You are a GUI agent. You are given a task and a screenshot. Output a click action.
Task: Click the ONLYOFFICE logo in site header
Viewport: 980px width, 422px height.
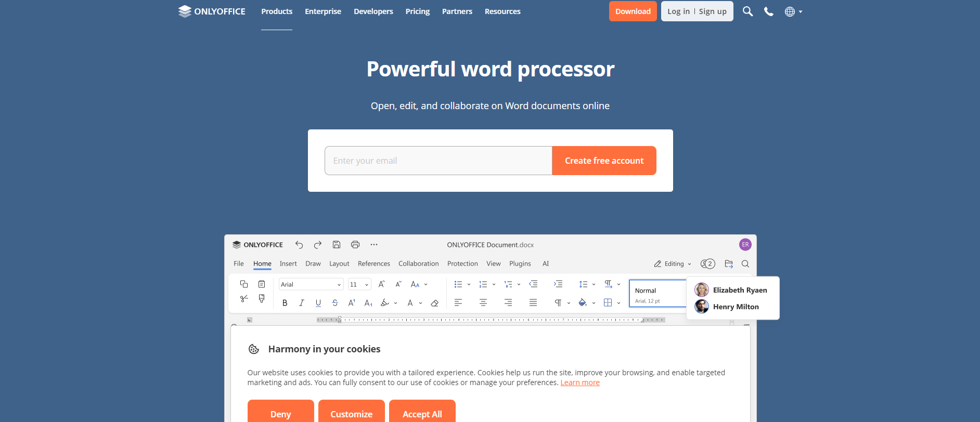pos(212,11)
